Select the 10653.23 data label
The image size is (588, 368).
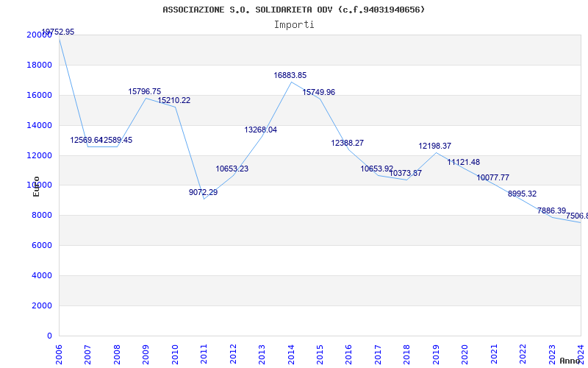(232, 169)
